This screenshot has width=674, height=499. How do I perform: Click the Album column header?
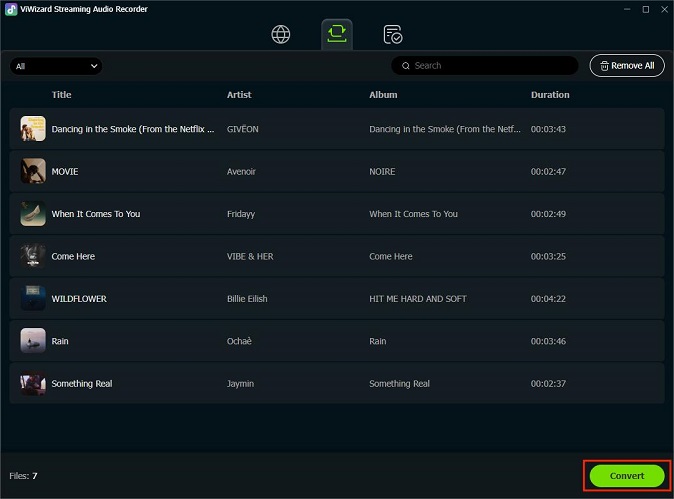(x=383, y=95)
